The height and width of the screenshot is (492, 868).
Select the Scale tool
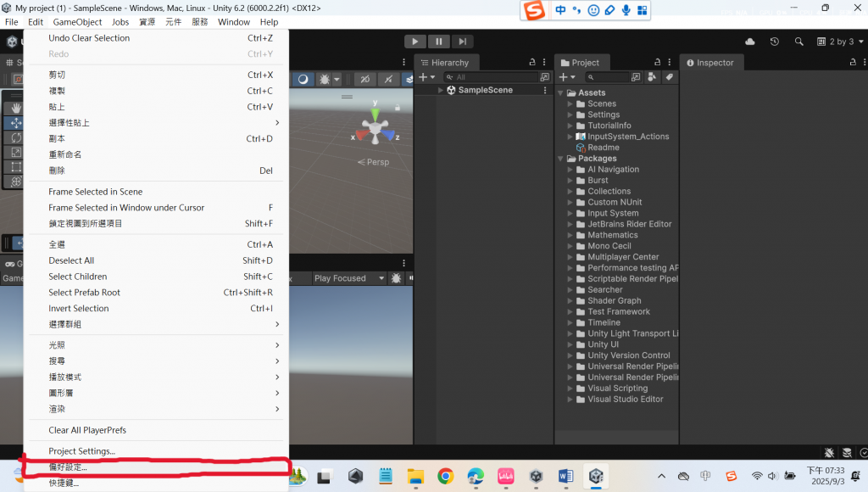pos(16,153)
